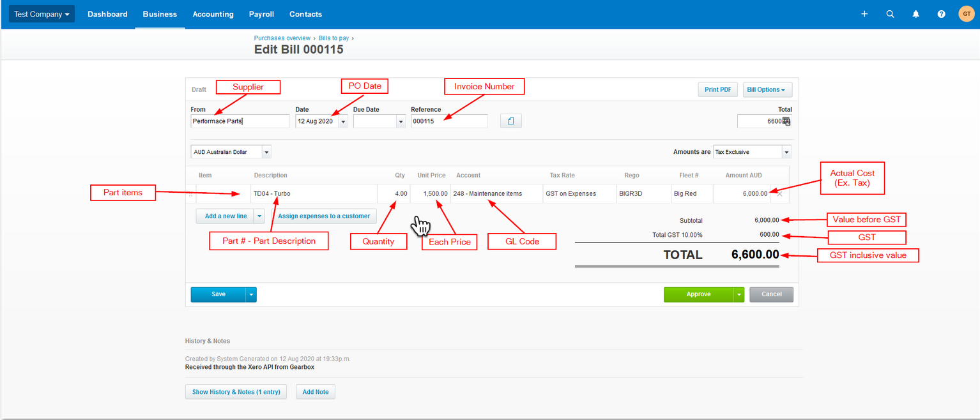Open the Business menu

click(160, 14)
